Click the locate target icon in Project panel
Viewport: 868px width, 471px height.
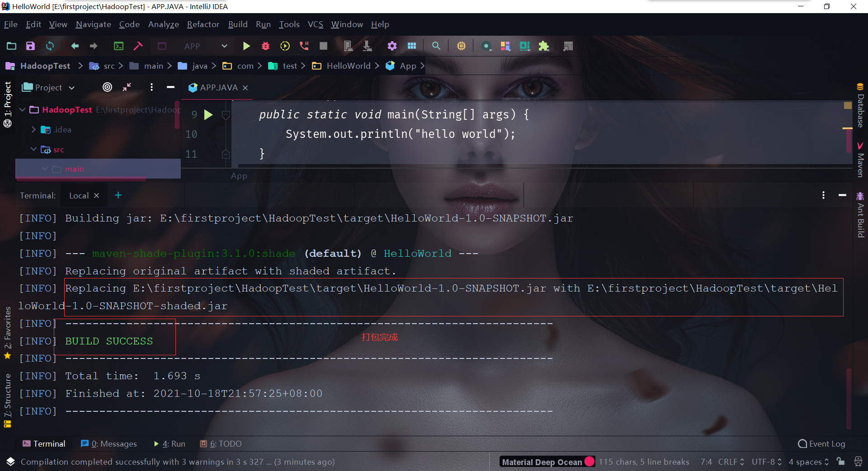[107, 87]
